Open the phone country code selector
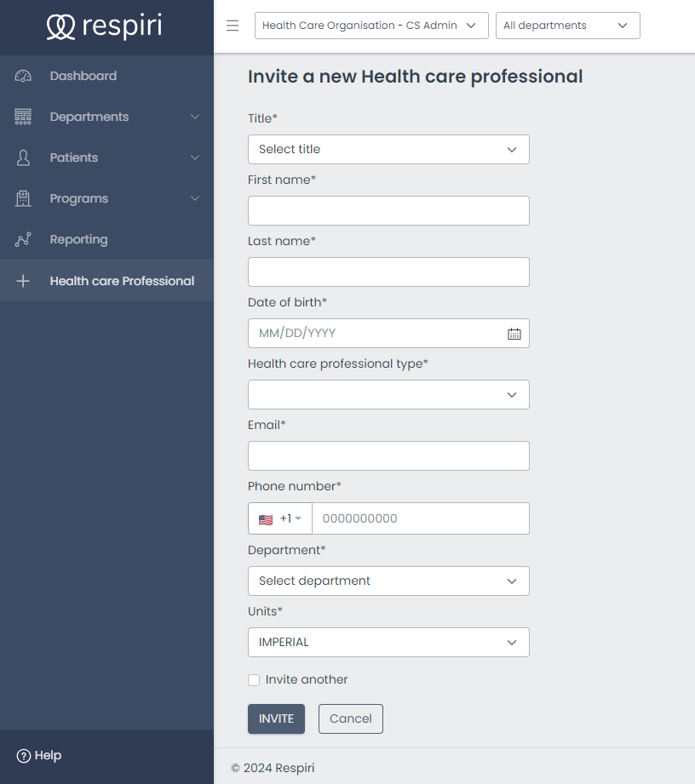 (280, 518)
